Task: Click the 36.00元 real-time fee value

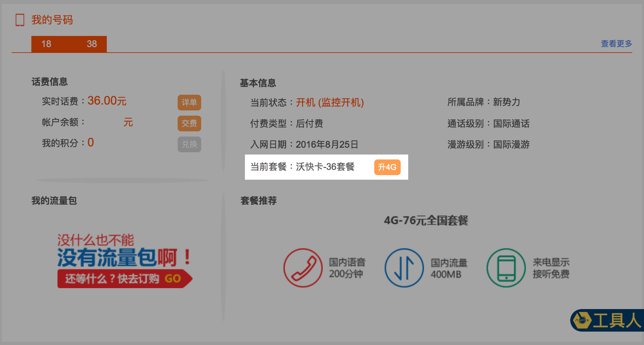Action: (x=107, y=101)
